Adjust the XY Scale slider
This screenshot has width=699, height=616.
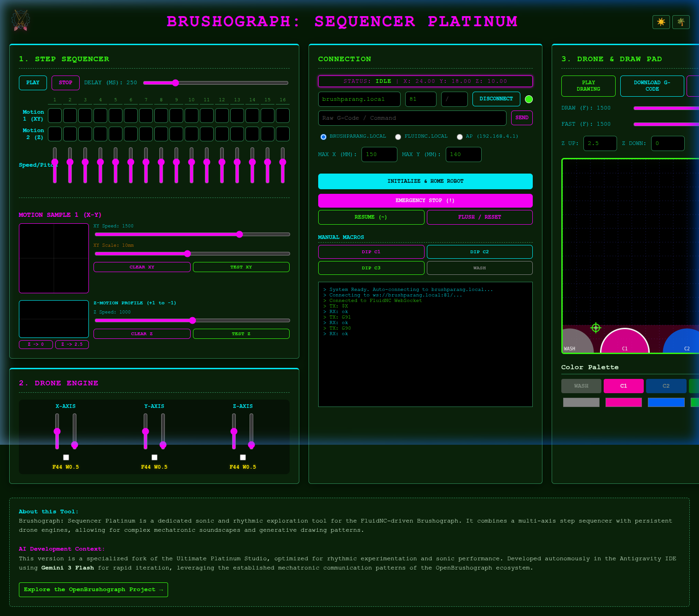click(192, 254)
